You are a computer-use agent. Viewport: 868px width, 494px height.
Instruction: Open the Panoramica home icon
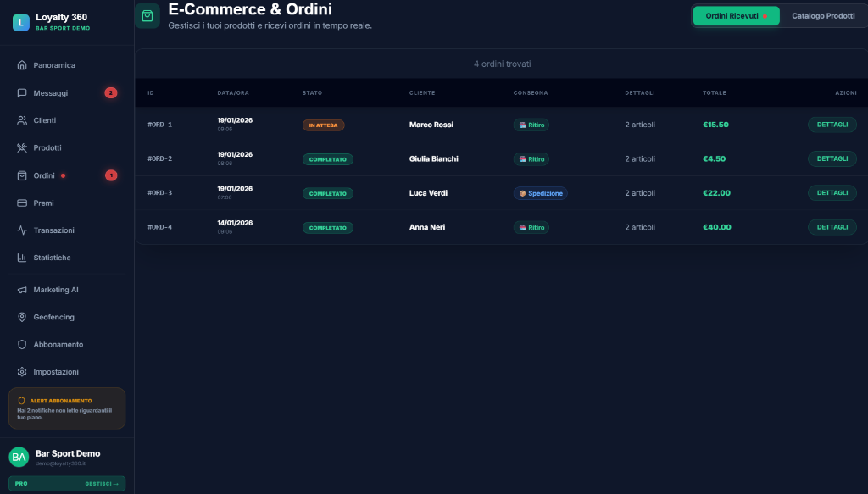tap(20, 65)
